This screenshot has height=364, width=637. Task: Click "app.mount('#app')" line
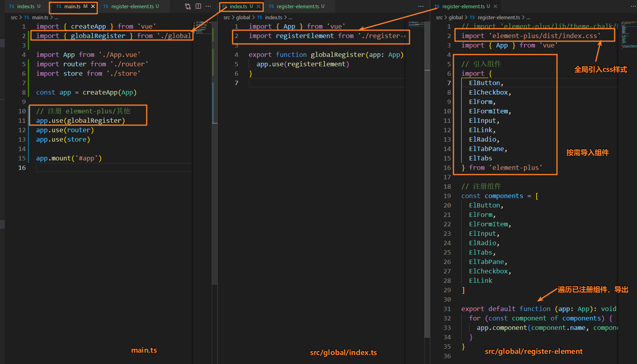click(x=69, y=158)
